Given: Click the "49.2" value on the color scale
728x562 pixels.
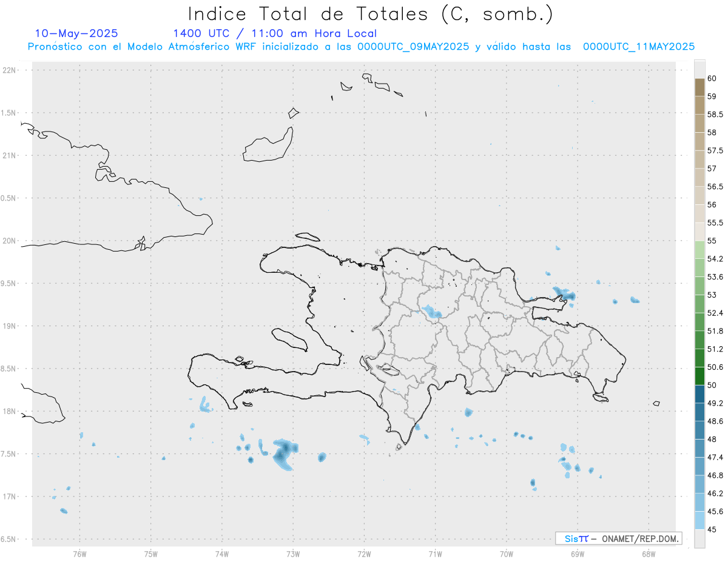Looking at the screenshot, I should click(x=715, y=403).
